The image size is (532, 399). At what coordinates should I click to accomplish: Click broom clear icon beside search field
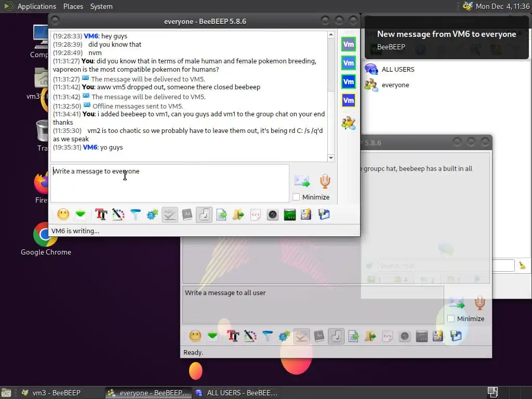[x=522, y=265]
